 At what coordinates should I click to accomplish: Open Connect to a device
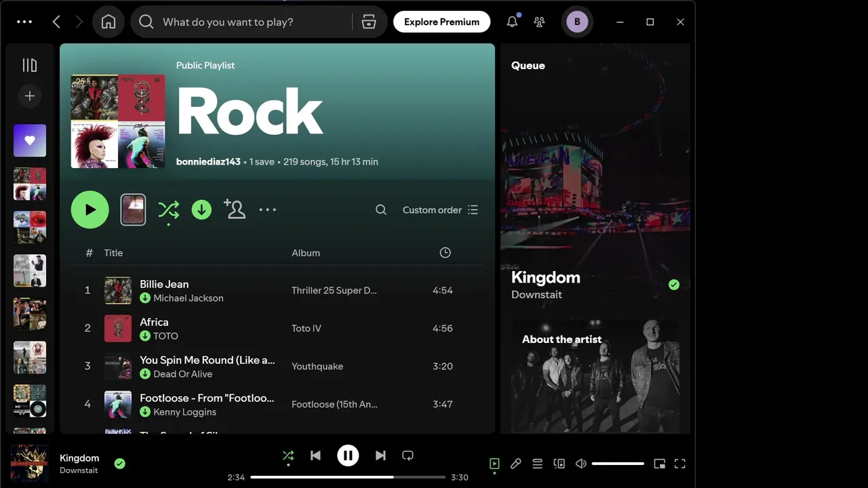coord(559,464)
